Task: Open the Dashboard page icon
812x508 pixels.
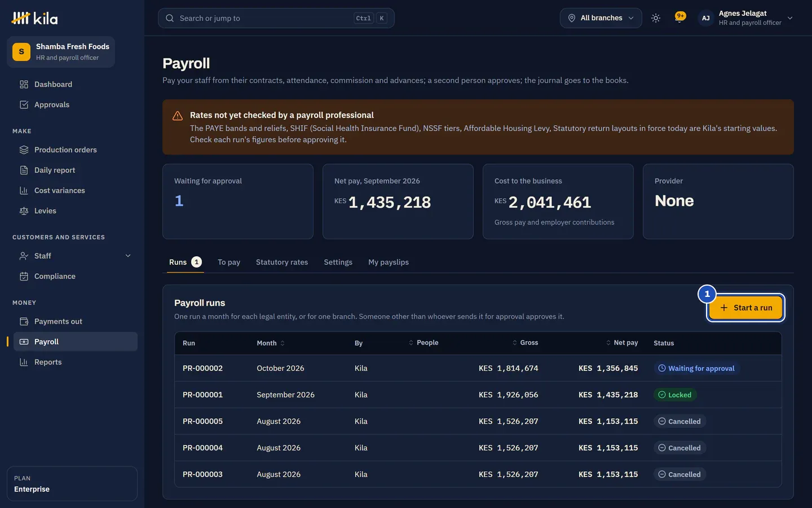Action: tap(24, 84)
